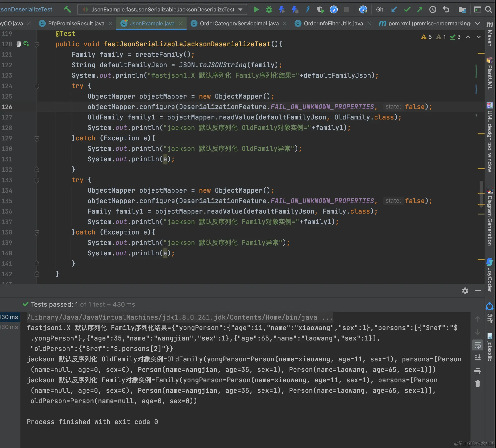Click the "state:" parameter hint on line 126
This screenshot has height=448, width=496.
click(x=393, y=107)
